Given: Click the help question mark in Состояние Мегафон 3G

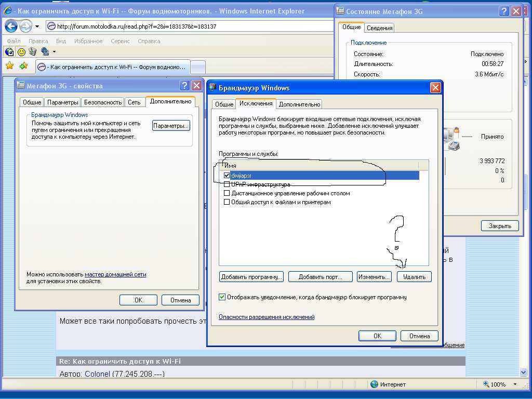Looking at the screenshot, I should pyautogui.click(x=504, y=11).
